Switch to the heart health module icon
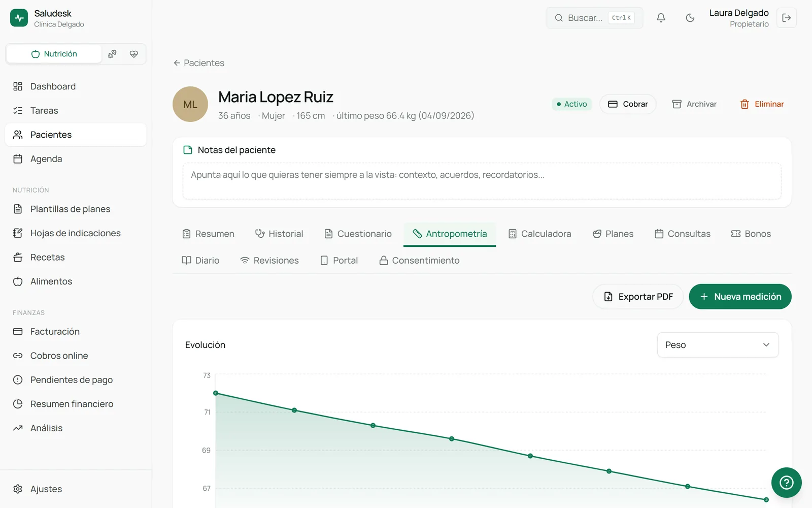The image size is (812, 508). tap(134, 54)
